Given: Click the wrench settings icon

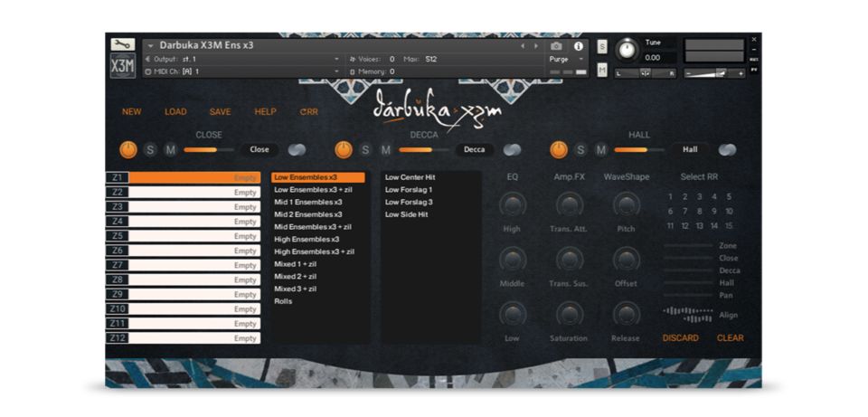Looking at the screenshot, I should tap(122, 44).
